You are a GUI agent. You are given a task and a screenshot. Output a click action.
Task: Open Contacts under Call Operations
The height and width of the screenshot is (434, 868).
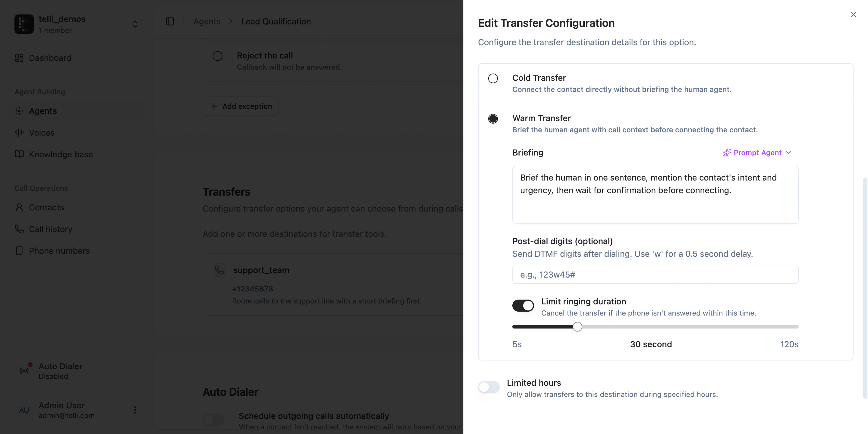46,207
